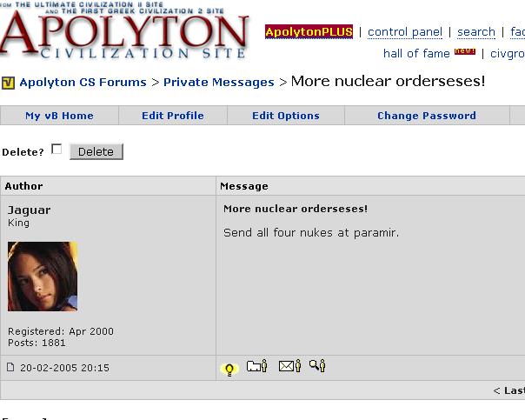Click Jaguar's avatar picture
Viewport: 525px width, 420px height.
[x=43, y=277]
